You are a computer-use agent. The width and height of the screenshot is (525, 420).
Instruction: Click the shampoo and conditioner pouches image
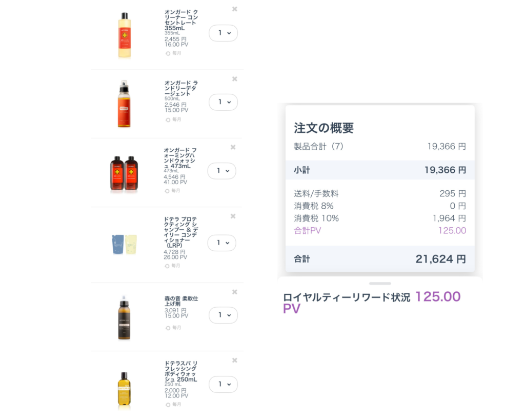pyautogui.click(x=124, y=245)
